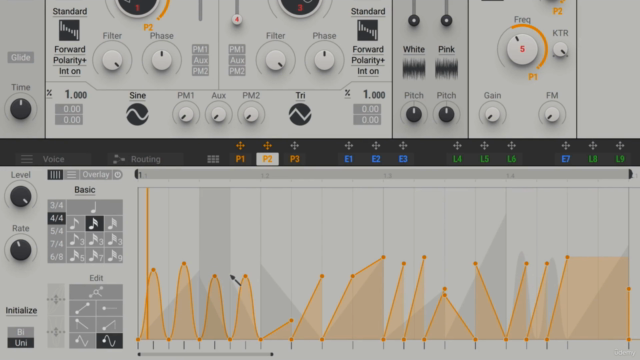Select the note grid value marked 9
The image size is (640, 360).
point(113,256)
